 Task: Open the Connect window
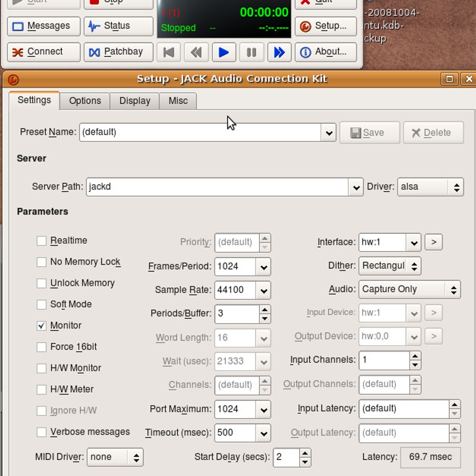coord(44,52)
